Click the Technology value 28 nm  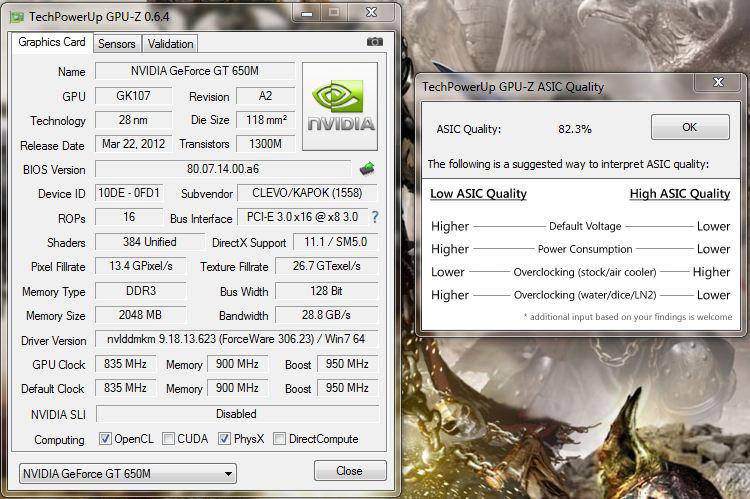point(133,120)
